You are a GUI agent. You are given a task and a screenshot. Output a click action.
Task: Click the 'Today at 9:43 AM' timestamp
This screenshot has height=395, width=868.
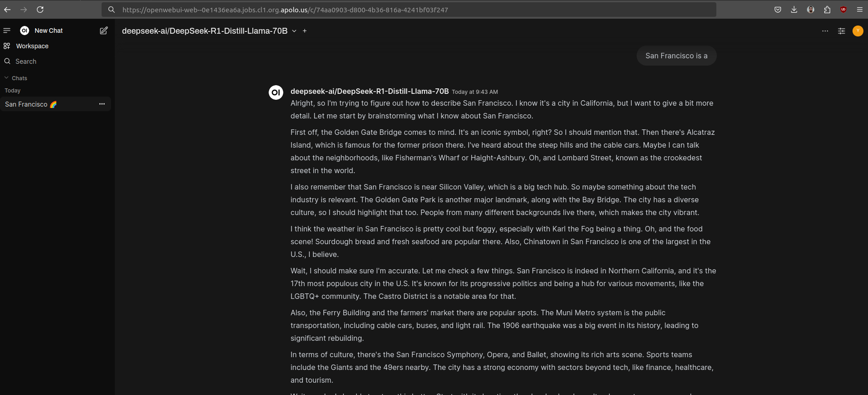475,92
